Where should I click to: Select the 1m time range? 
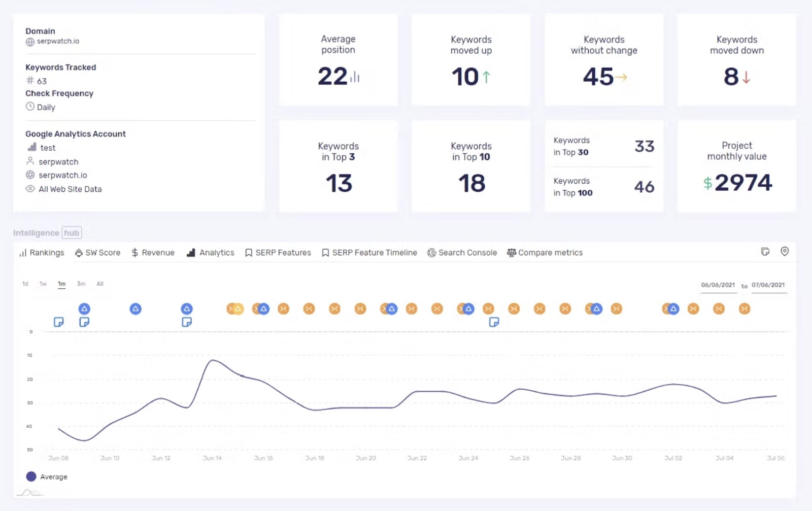tap(61, 284)
